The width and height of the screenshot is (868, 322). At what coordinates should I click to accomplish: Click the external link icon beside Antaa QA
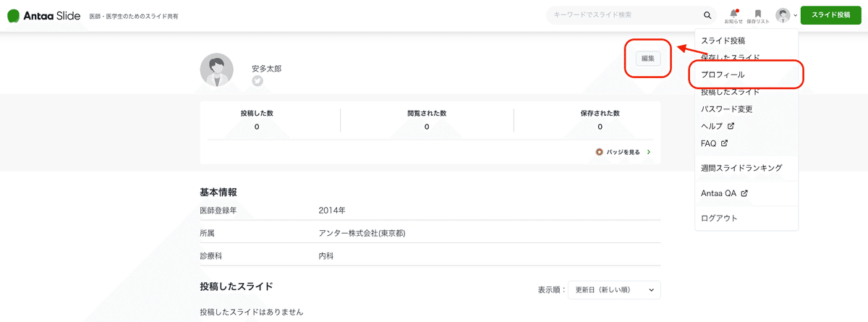click(x=744, y=193)
